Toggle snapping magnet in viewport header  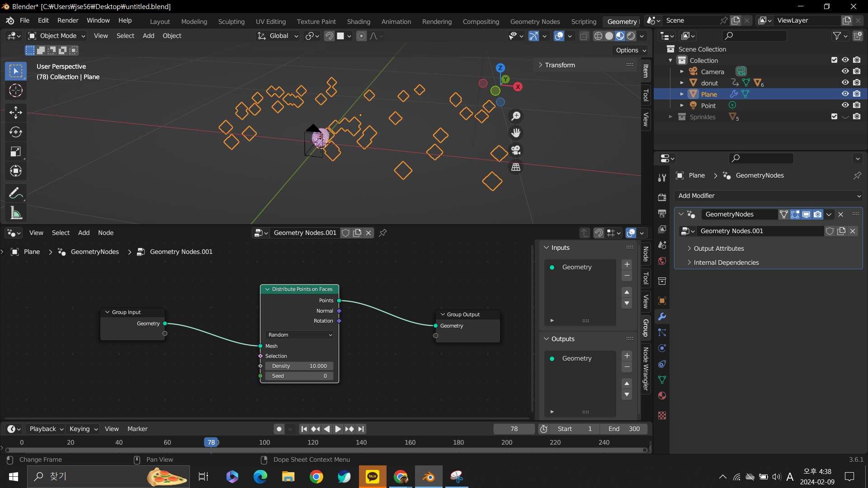(x=330, y=36)
